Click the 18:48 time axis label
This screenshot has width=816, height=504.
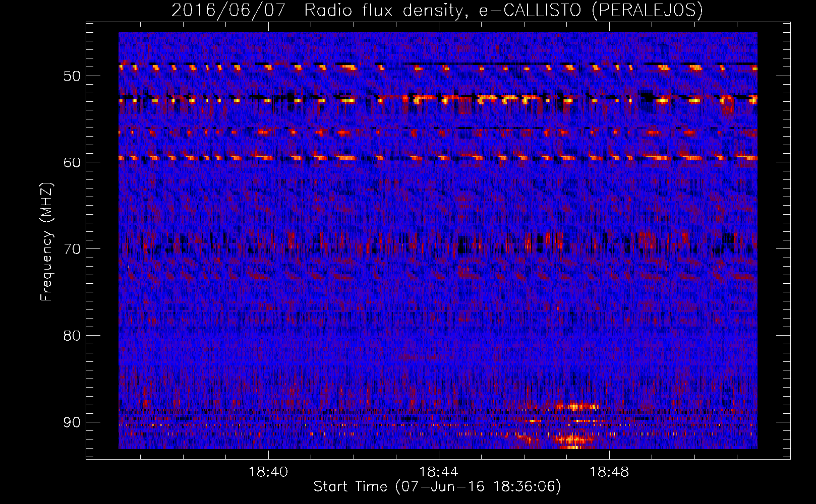pyautogui.click(x=610, y=472)
